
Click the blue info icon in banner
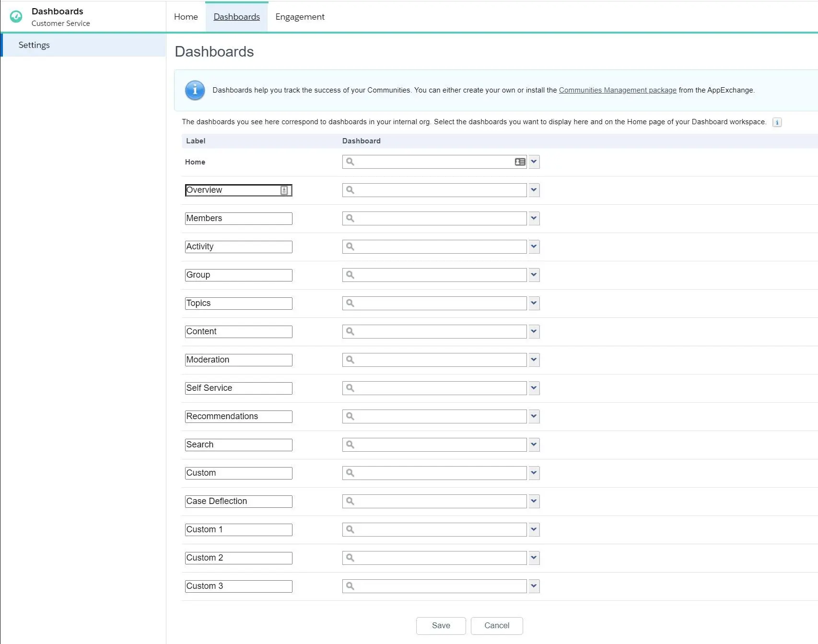coord(195,90)
